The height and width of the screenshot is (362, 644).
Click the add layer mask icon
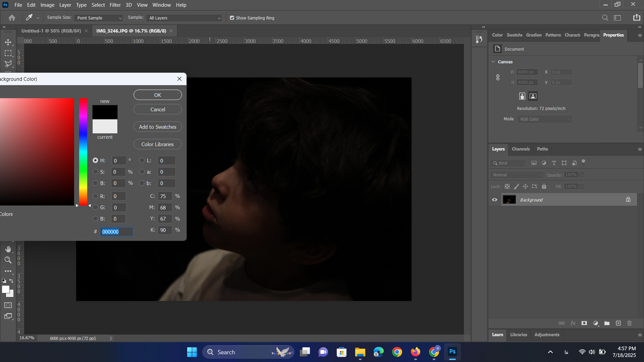584,323
